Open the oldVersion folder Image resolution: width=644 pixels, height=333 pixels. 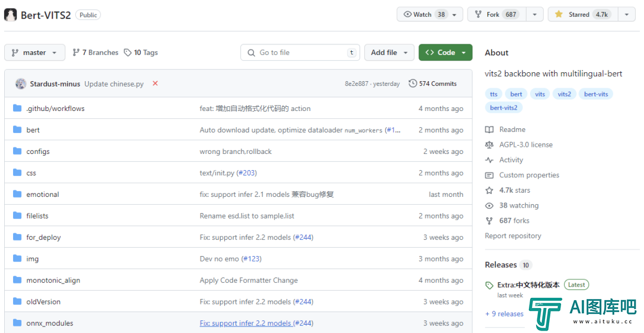(x=44, y=302)
